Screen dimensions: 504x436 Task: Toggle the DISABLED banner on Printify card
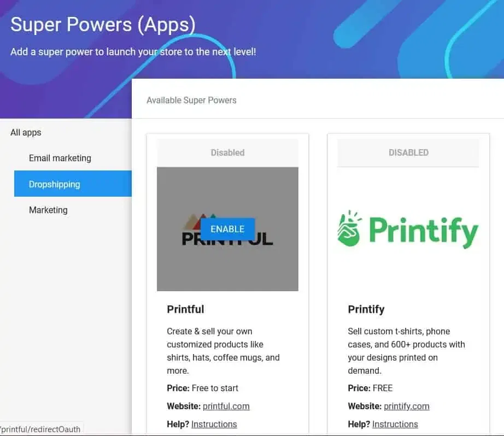(408, 152)
